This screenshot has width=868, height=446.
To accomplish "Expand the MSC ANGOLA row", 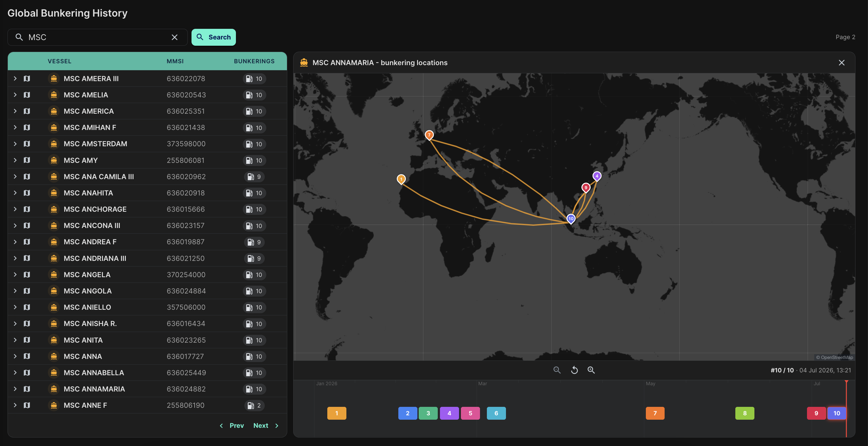I will tap(15, 291).
